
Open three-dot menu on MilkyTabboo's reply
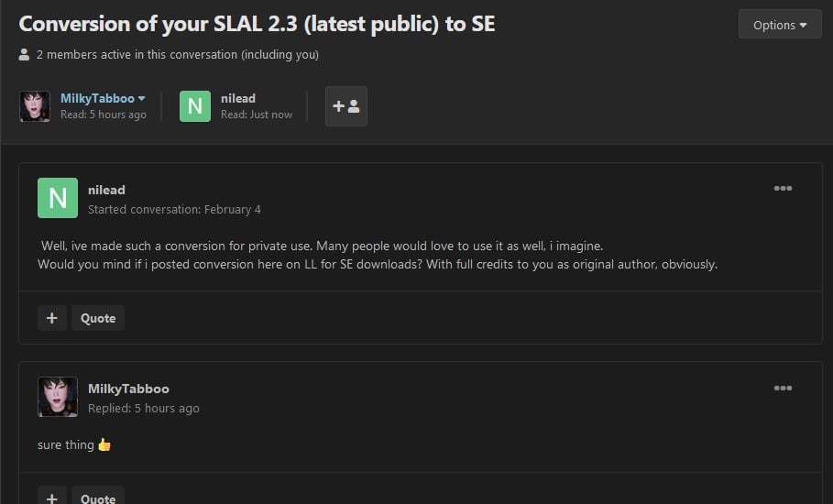coord(783,388)
